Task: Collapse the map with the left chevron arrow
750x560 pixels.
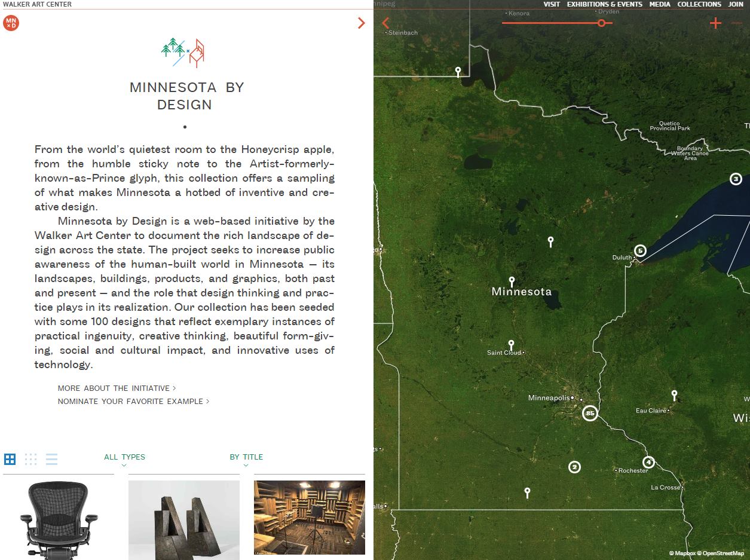Action: 385,23
